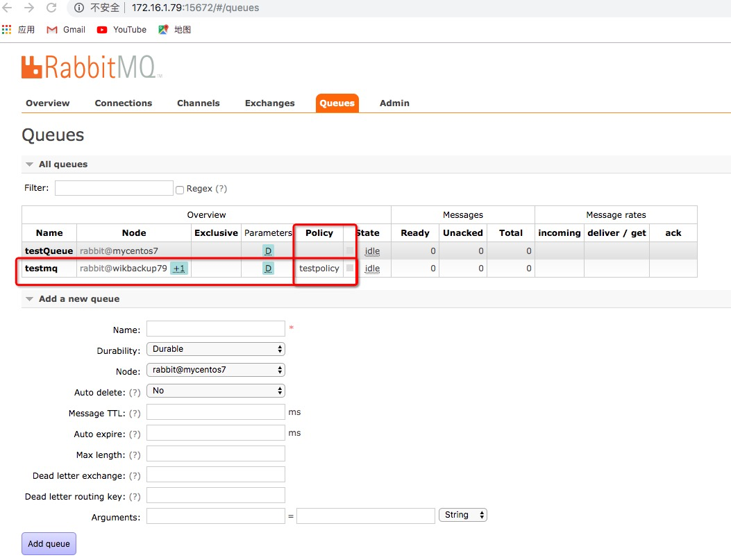
Task: Click the Max length (?) help link
Action: click(135, 455)
